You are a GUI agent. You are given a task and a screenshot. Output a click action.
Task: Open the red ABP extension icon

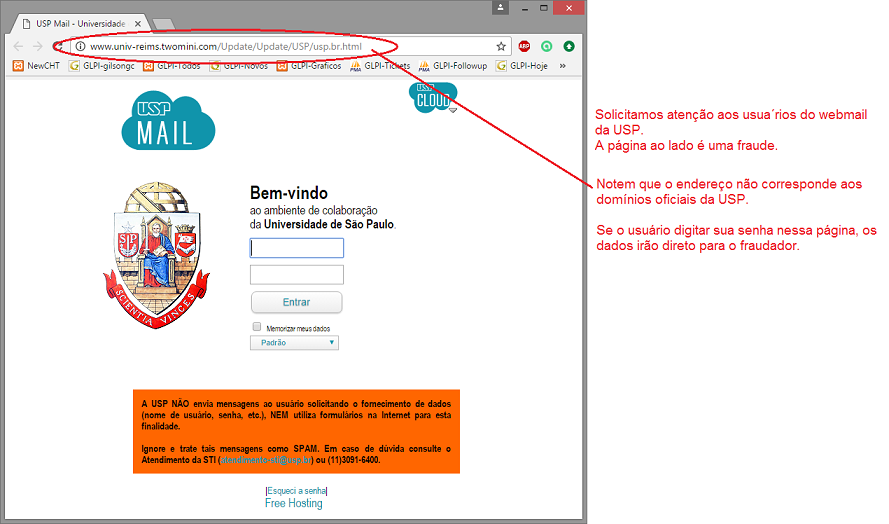point(524,47)
